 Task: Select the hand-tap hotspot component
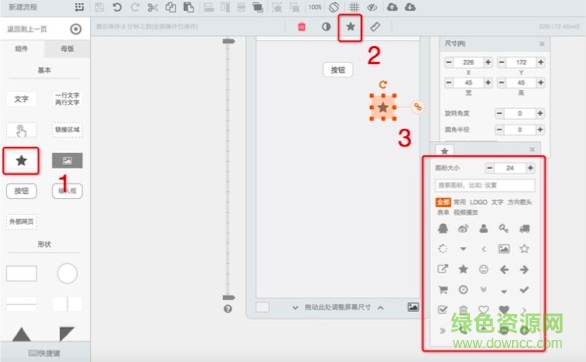coord(21,130)
